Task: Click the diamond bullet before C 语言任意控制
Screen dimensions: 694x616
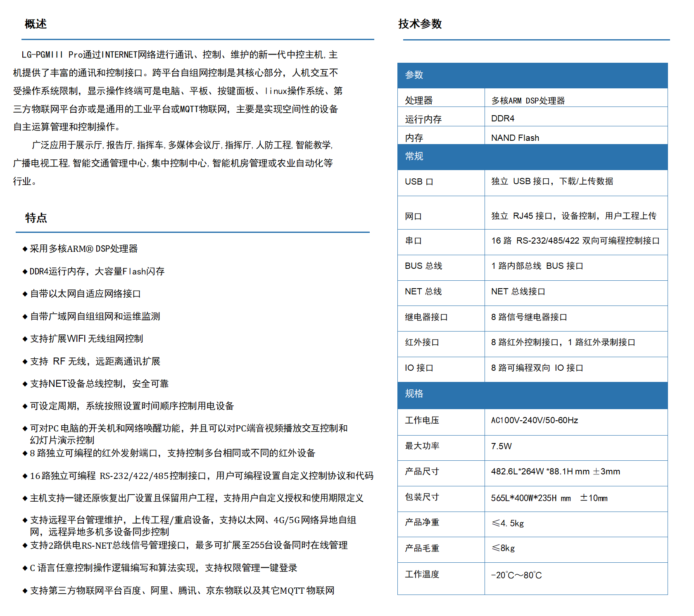Action: click(25, 568)
